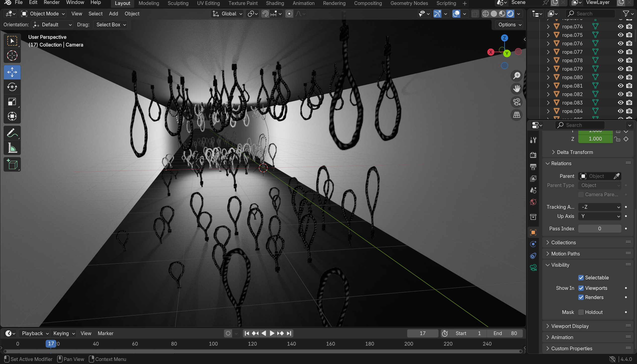
Task: Open the viewport Options button
Action: pos(509,24)
